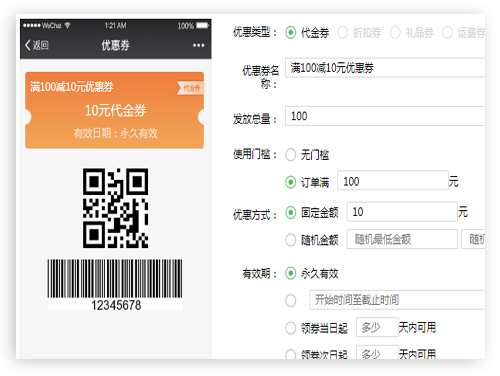Click the 开始时间至截止时间 date range field
Image resolution: width=500 pixels, height=376 pixels.
397,300
